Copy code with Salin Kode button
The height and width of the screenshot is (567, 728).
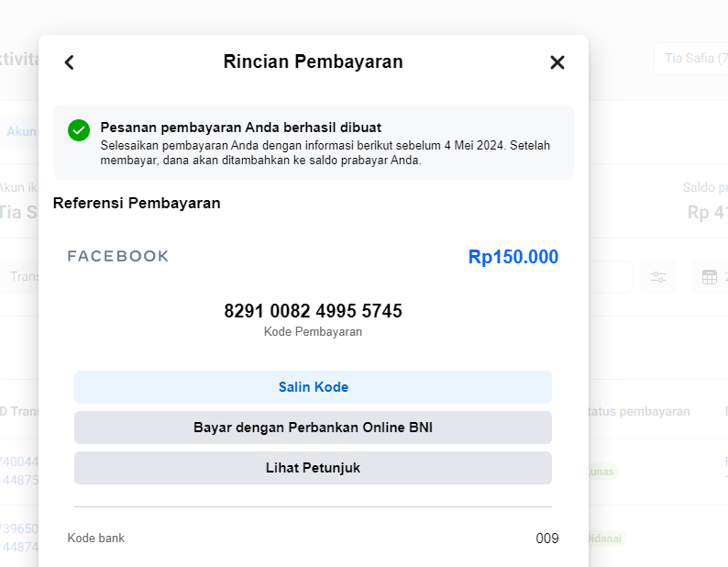pyautogui.click(x=313, y=387)
